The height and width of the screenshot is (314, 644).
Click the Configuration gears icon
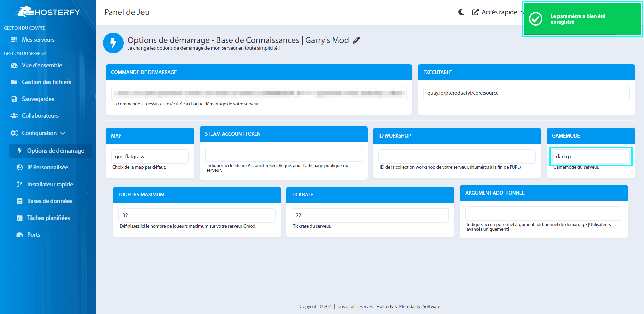coord(14,133)
